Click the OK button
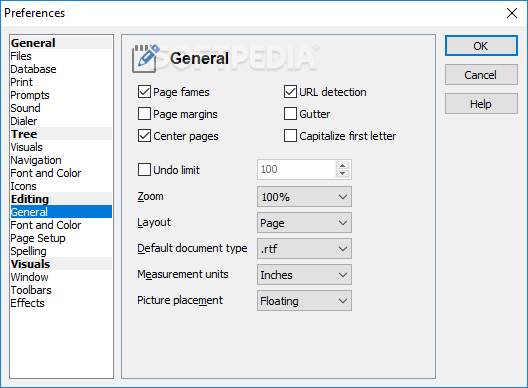 tap(481, 46)
